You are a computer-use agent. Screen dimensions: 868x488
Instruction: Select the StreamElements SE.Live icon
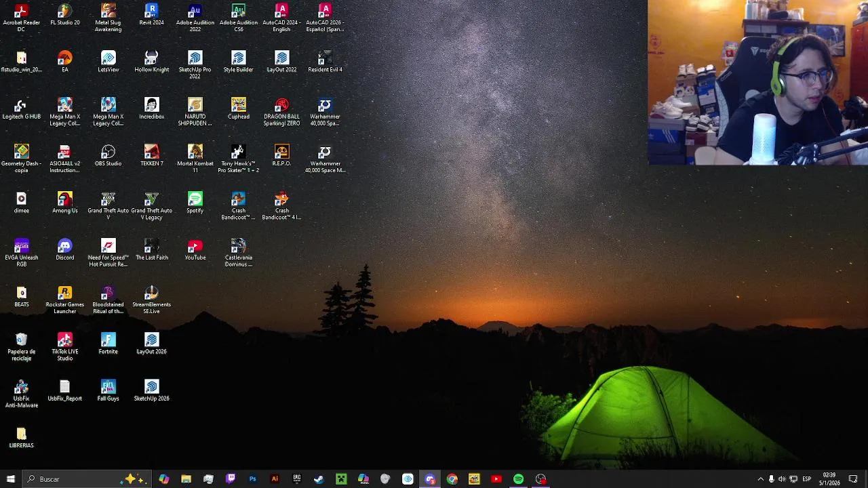click(x=151, y=300)
